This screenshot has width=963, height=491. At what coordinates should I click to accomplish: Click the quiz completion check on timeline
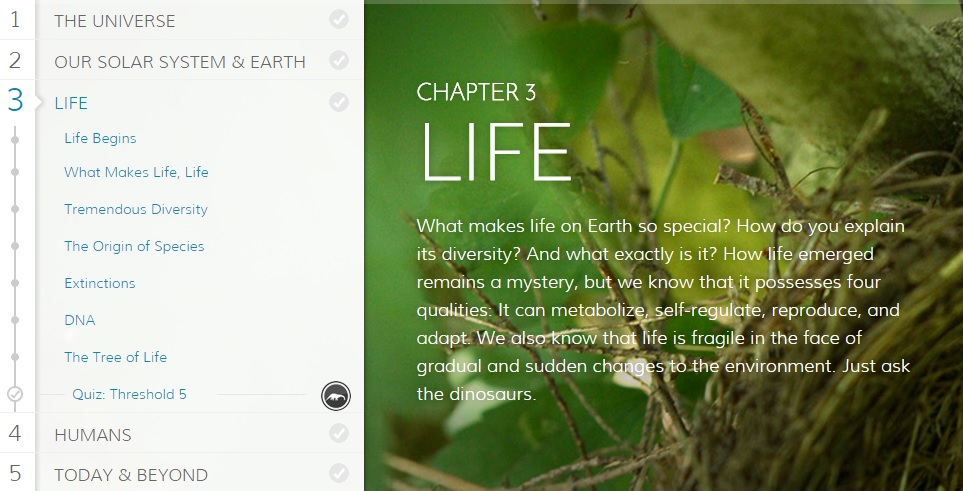pyautogui.click(x=15, y=394)
